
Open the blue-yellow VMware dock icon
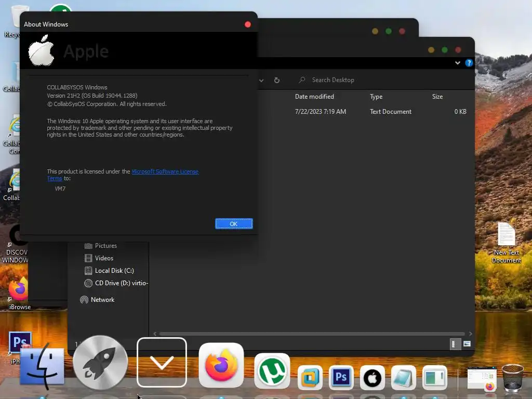(310, 377)
